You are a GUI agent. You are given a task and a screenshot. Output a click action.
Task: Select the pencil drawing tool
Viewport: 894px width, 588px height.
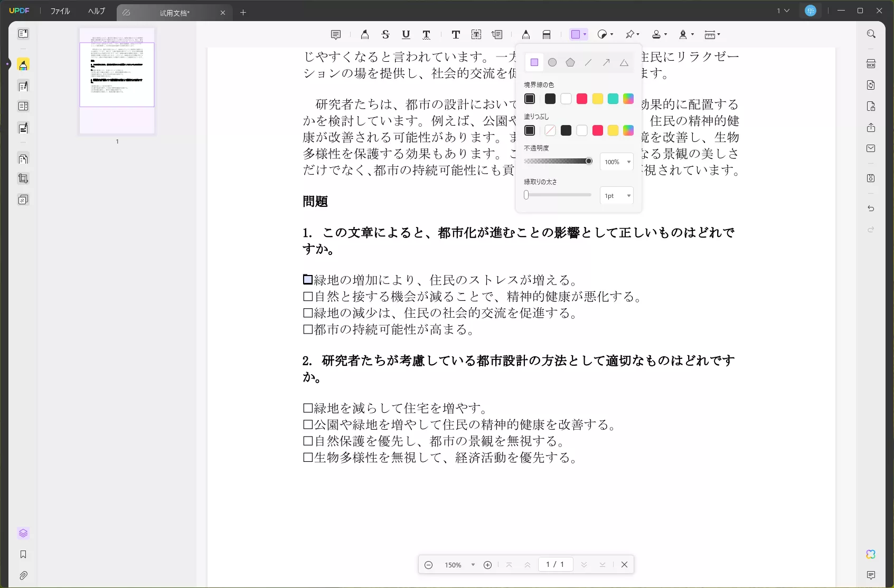pyautogui.click(x=526, y=35)
